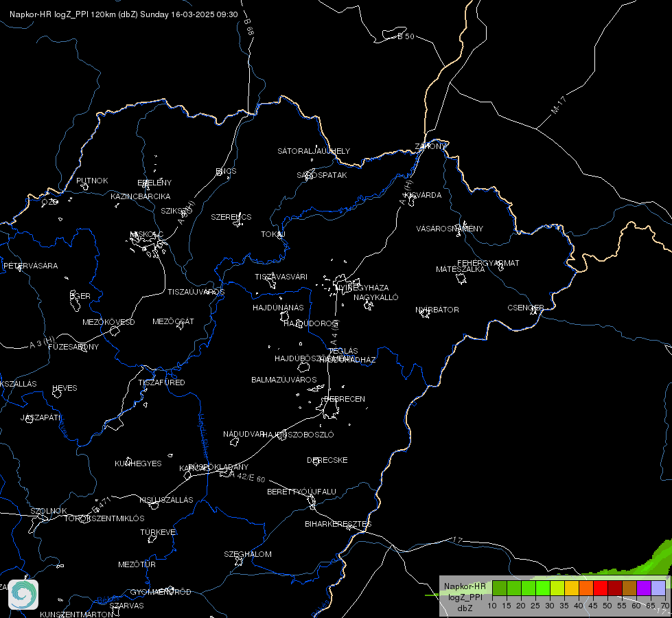Click the TOKAJ town label
Screen dimensions: 672x618
(273, 234)
